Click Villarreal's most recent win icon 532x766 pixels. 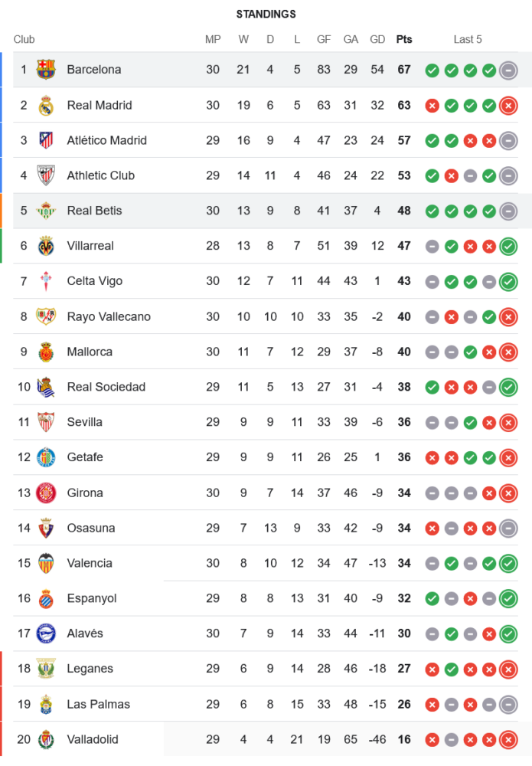pyautogui.click(x=508, y=247)
